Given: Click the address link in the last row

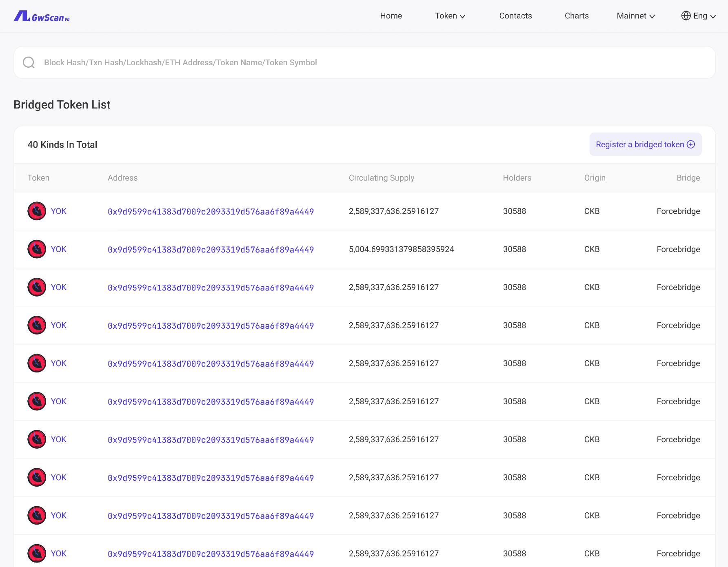Looking at the screenshot, I should click(x=211, y=554).
